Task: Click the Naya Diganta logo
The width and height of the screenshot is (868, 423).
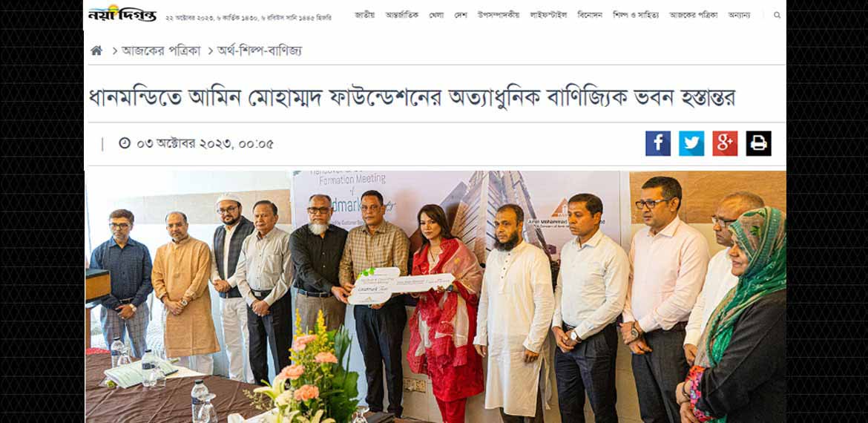Action: 122,13
